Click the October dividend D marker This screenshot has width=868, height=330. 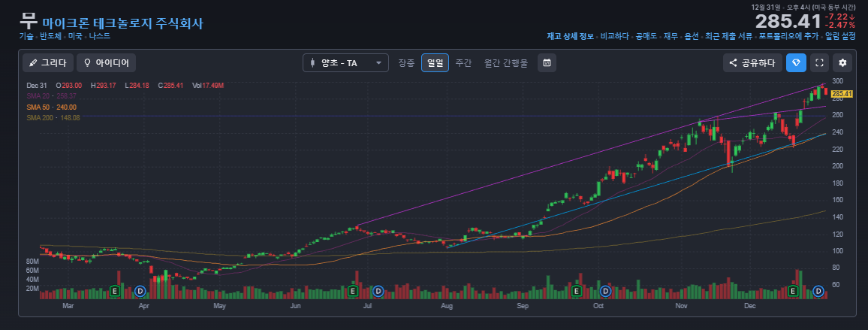coord(606,291)
